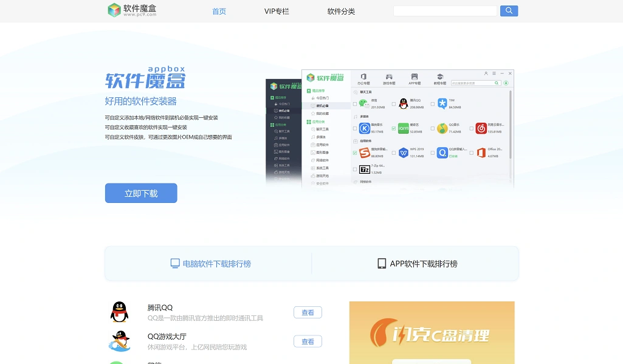Click the green download arrow beside the search box
The image size is (623, 364).
pyautogui.click(x=506, y=83)
